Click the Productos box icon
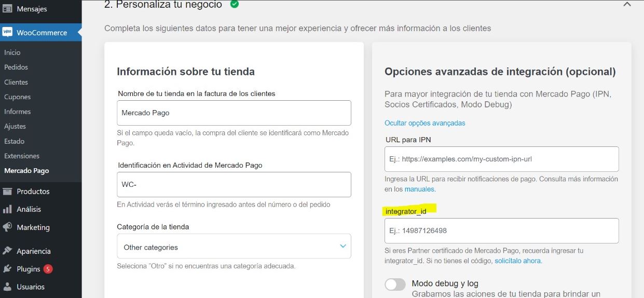 7,191
